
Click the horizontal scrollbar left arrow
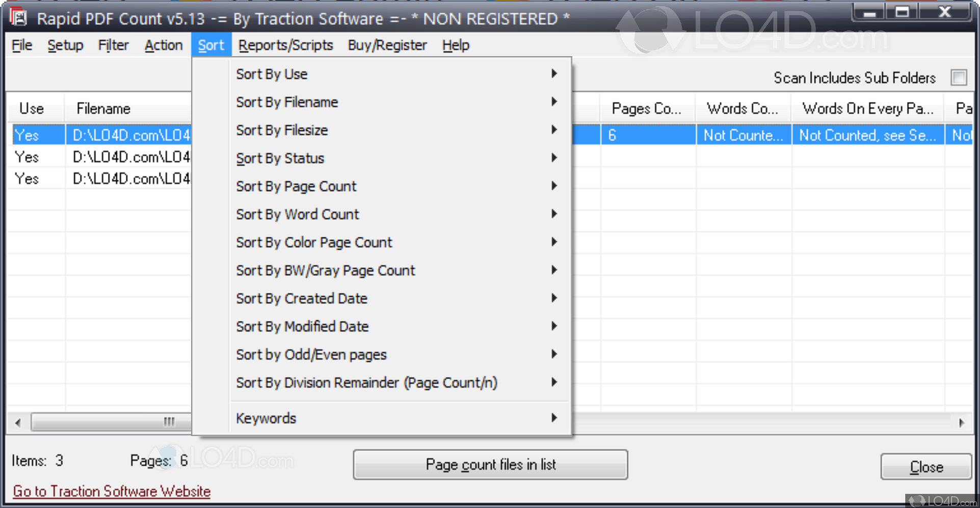click(x=17, y=422)
